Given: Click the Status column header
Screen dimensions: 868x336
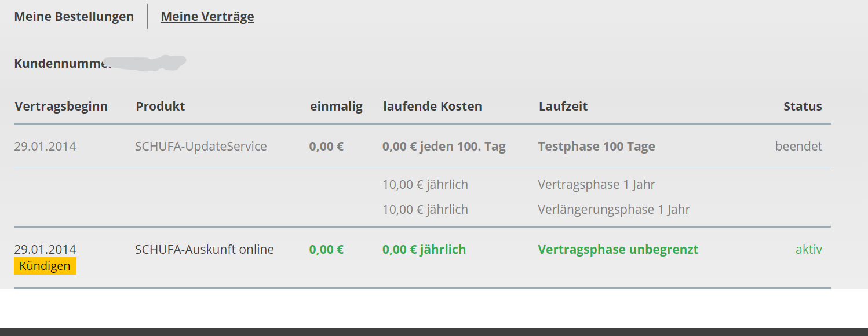Looking at the screenshot, I should point(803,106).
